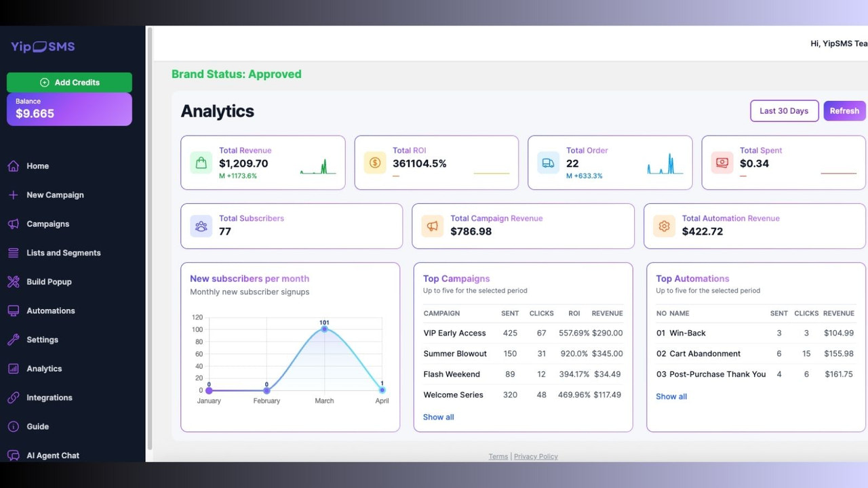Click the Post-Purchase Thank You automation
Image resolution: width=868 pixels, height=488 pixels.
pos(717,374)
